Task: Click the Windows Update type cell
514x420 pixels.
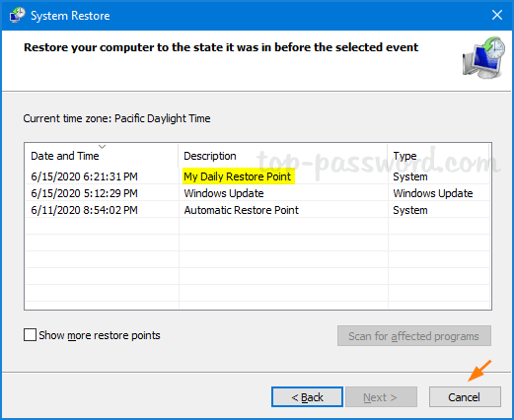Action: (x=433, y=193)
